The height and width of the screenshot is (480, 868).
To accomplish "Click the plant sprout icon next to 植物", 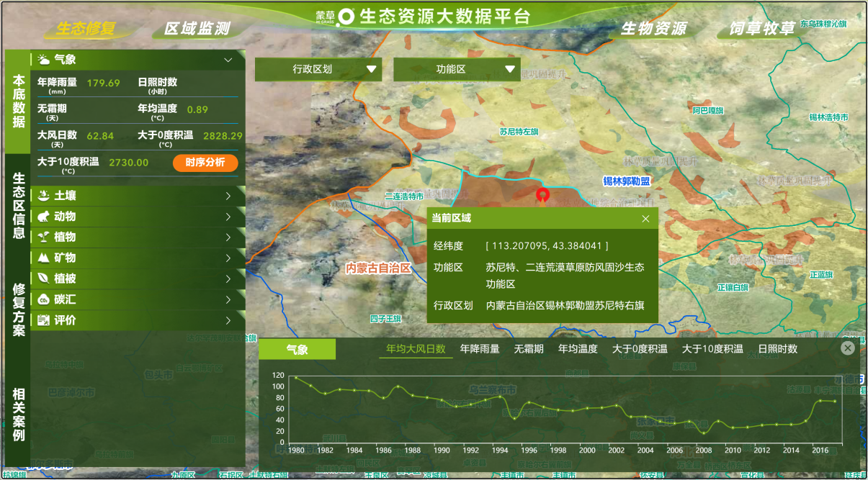I will coord(43,237).
